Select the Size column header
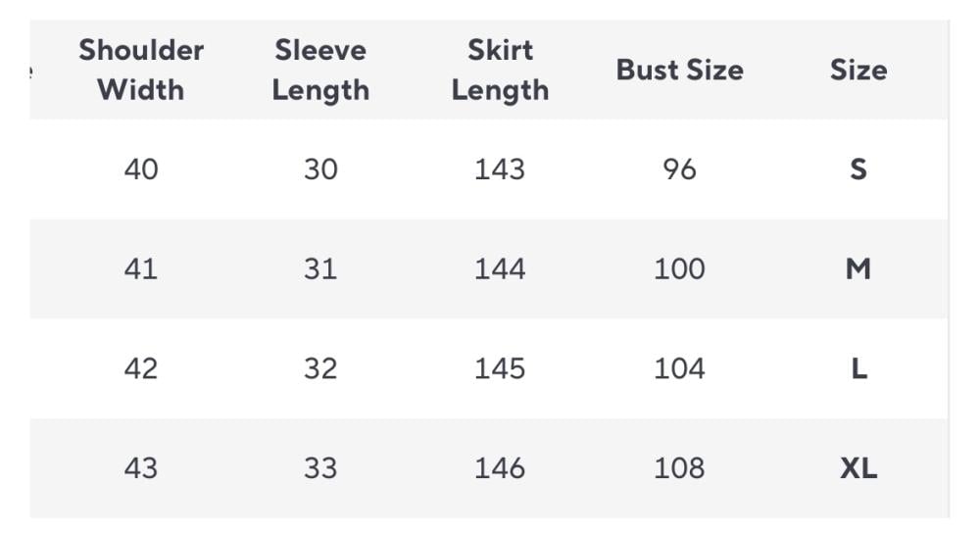 point(858,70)
